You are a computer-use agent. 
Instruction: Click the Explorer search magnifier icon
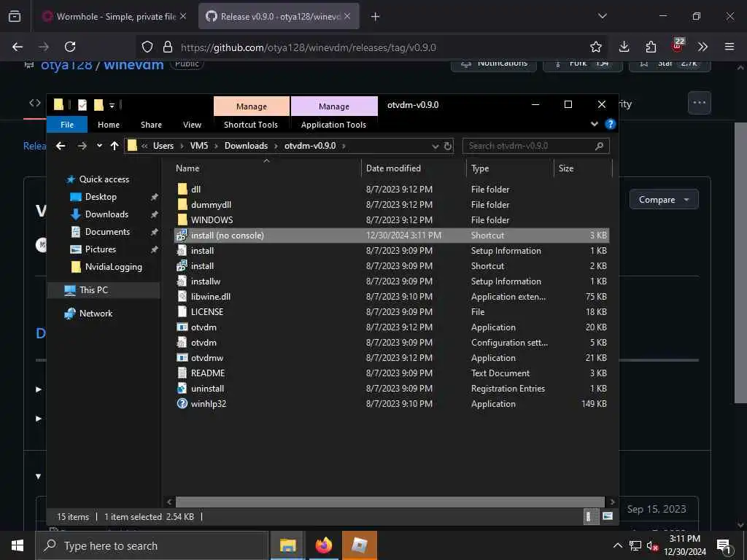click(600, 146)
